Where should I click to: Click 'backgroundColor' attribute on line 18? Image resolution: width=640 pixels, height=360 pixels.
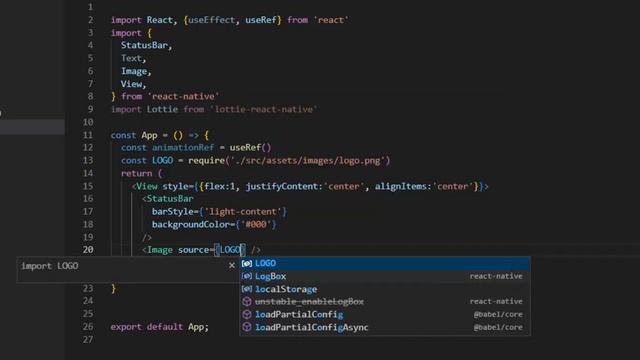click(x=191, y=224)
